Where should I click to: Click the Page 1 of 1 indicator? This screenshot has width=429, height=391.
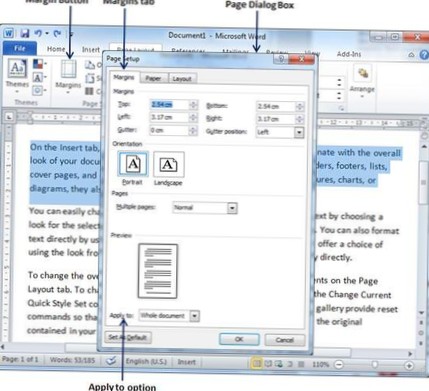coord(20,360)
